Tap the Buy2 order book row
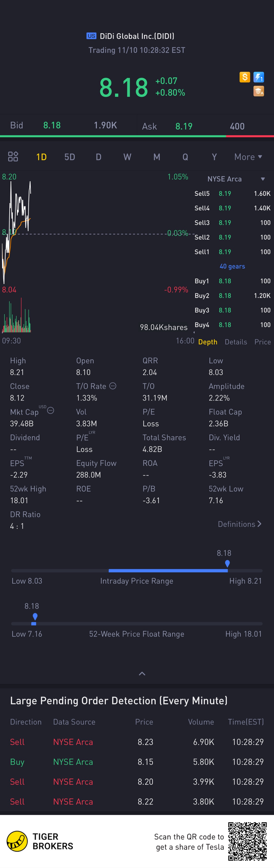 (232, 295)
